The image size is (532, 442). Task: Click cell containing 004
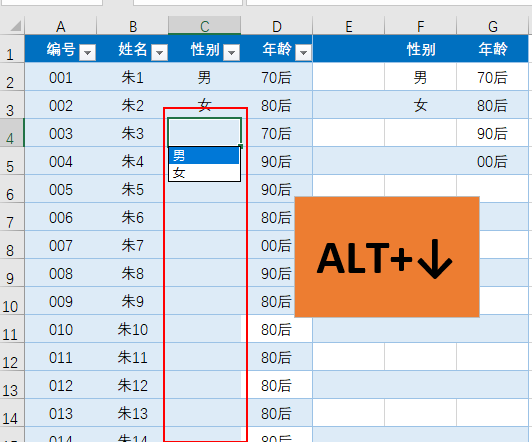click(61, 161)
